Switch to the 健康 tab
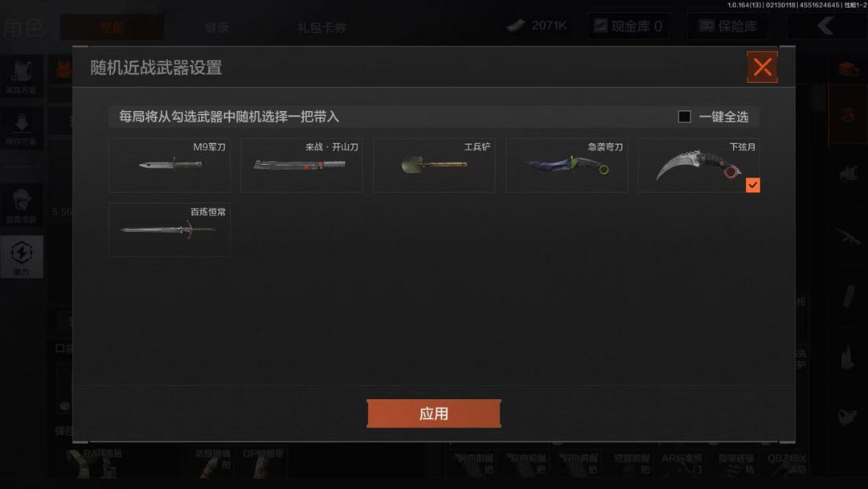Viewport: 868px width, 489px height. tap(216, 27)
